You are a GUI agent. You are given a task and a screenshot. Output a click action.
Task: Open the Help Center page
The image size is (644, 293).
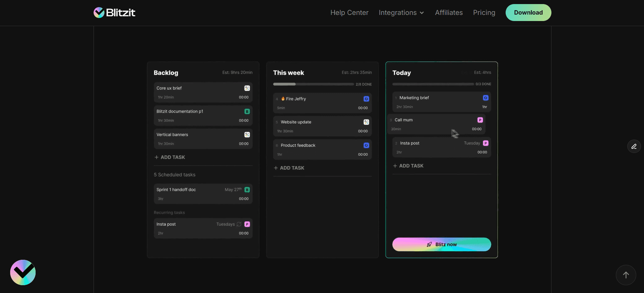(x=349, y=13)
